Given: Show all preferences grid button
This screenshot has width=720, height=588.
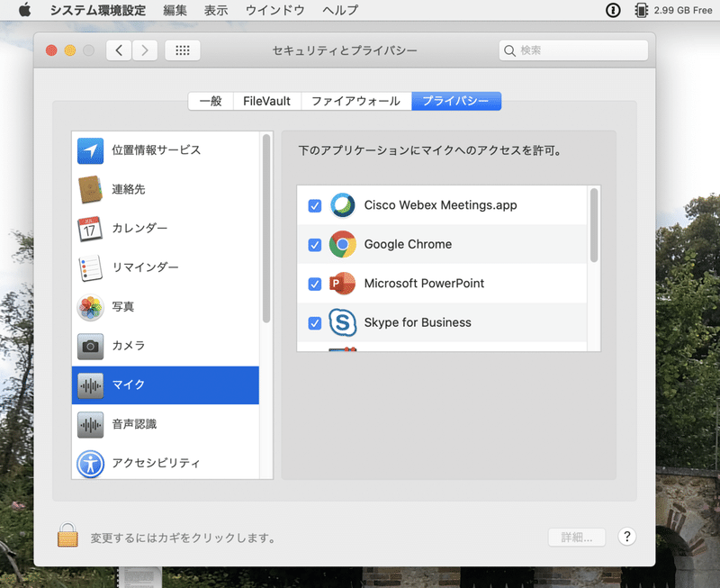Looking at the screenshot, I should point(183,50).
